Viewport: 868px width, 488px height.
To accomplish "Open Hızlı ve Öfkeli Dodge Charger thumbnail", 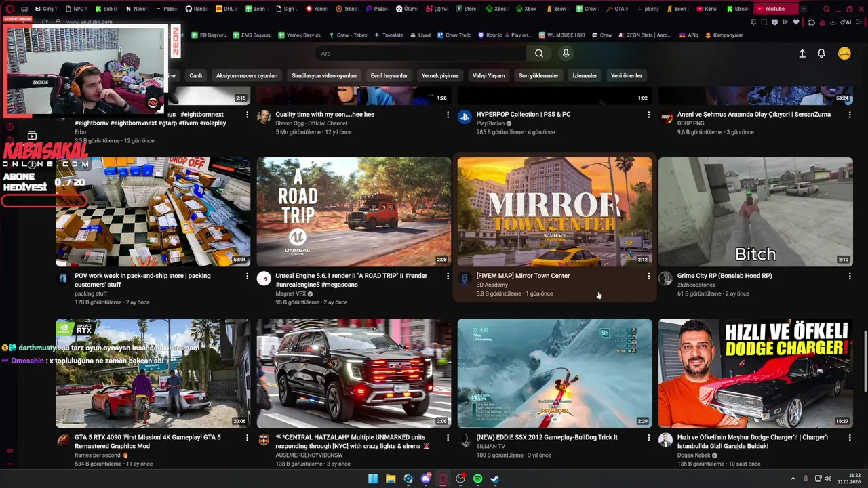I will click(x=755, y=373).
